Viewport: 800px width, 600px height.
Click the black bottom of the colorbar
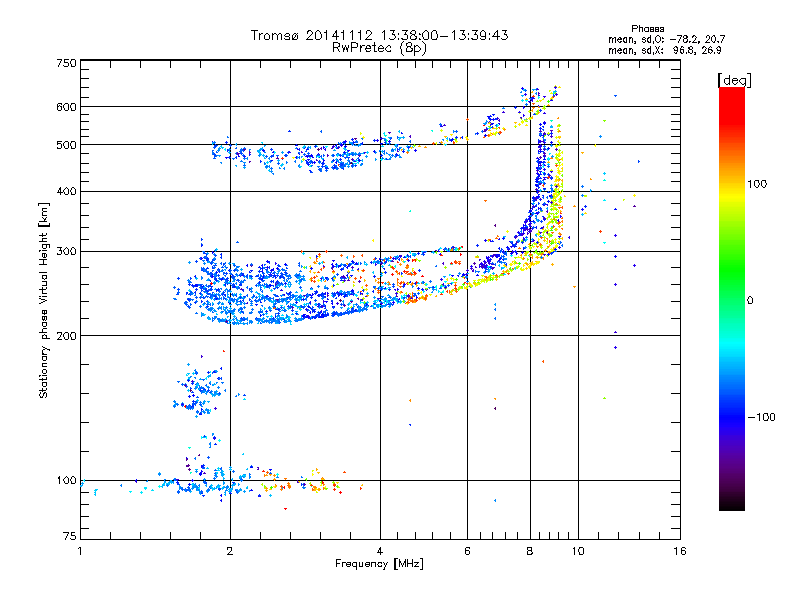point(732,503)
